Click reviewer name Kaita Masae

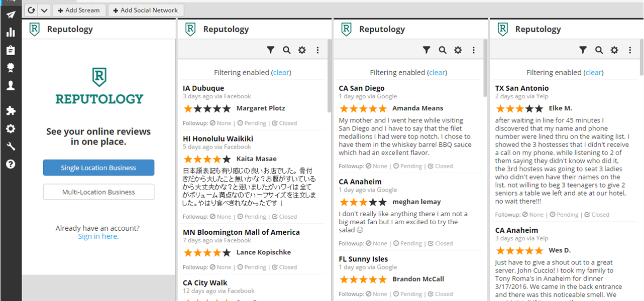coord(257,159)
